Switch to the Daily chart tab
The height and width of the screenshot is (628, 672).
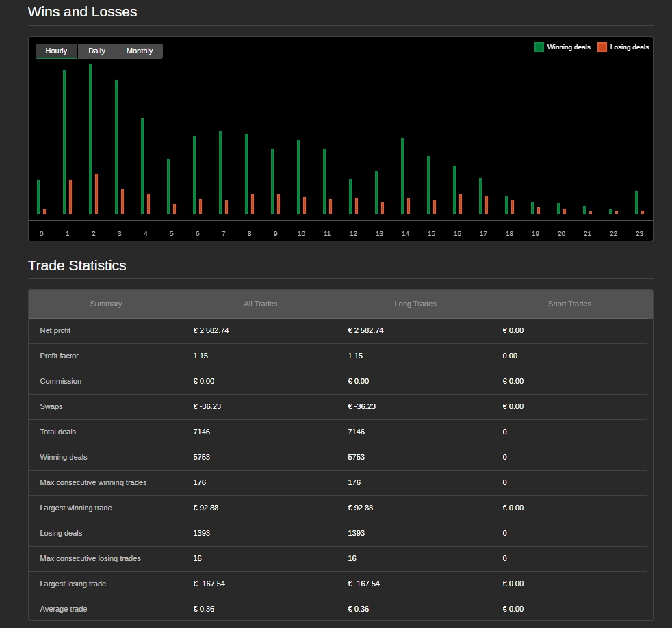[96, 51]
